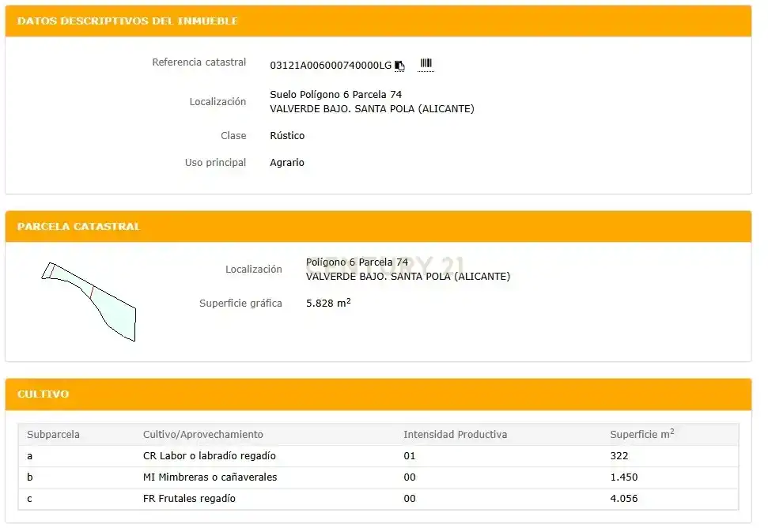Select the first 'VALVERDE BAJO. SANTA POLA (ALICANTE)' line
This screenshot has width=768, height=532.
click(x=373, y=108)
